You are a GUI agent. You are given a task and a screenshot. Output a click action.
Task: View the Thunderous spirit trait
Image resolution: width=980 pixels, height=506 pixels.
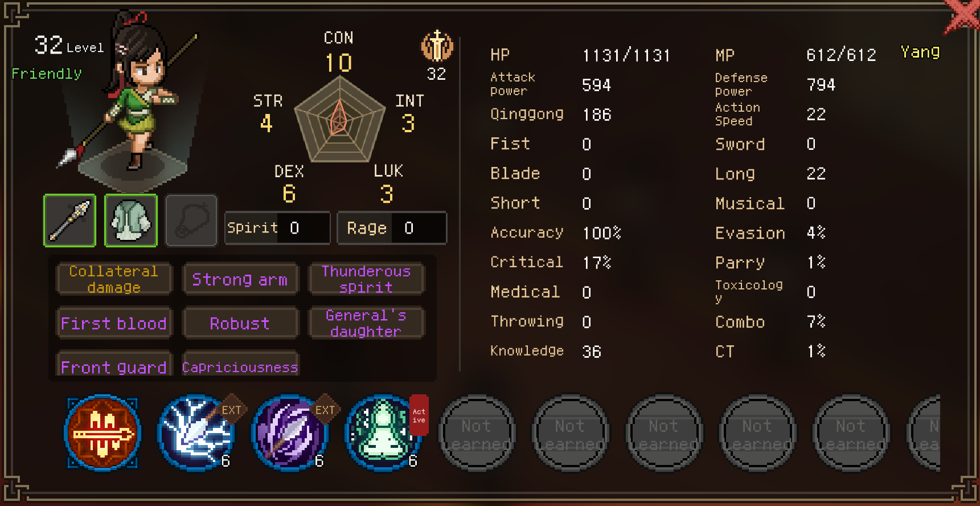tap(366, 279)
